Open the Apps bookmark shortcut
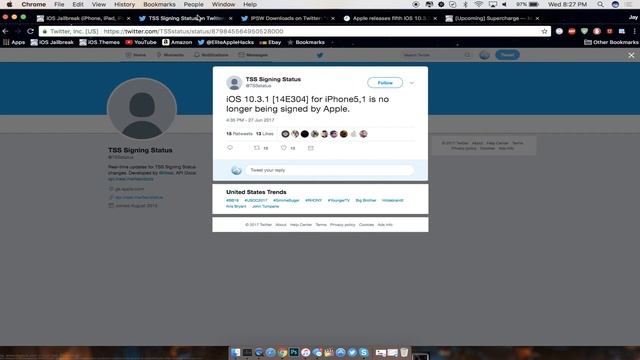Screen dimensions: 640x360 (14, 42)
